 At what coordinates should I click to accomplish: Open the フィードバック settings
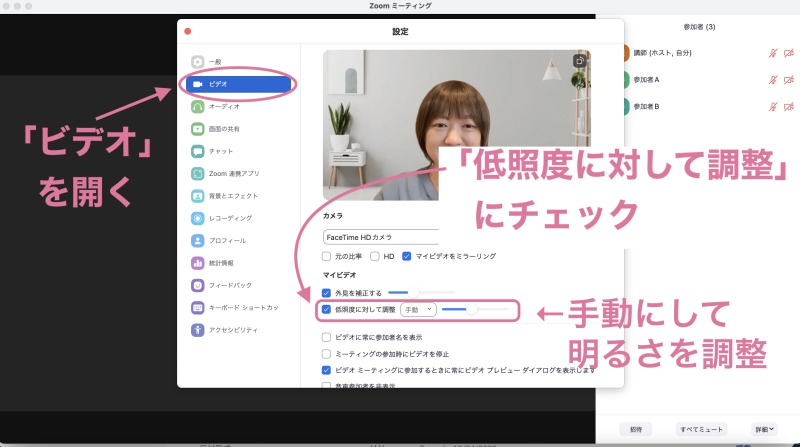[221, 285]
